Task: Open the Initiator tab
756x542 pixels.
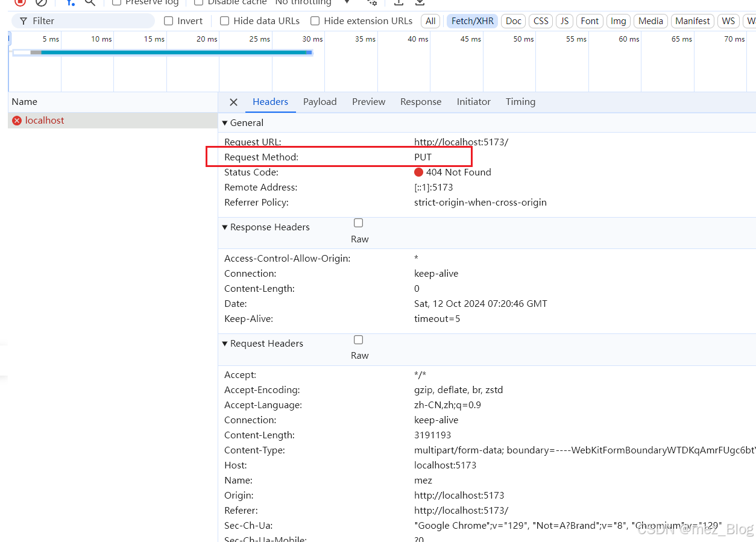Action: [473, 102]
